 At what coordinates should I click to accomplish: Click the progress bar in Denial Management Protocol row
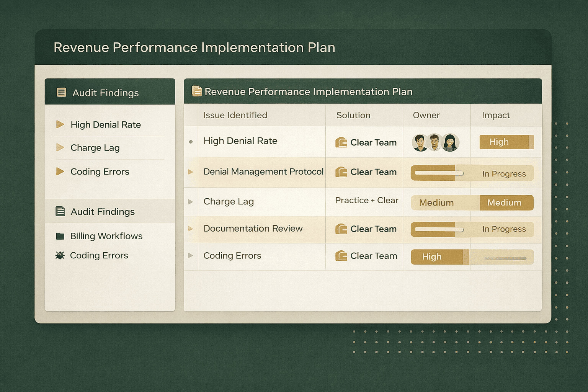pos(439,173)
